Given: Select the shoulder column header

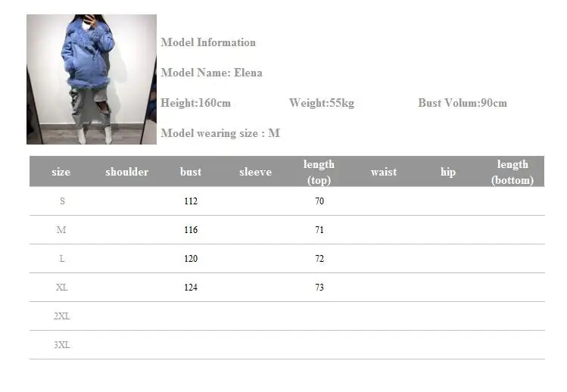Looking at the screenshot, I should [x=127, y=172].
